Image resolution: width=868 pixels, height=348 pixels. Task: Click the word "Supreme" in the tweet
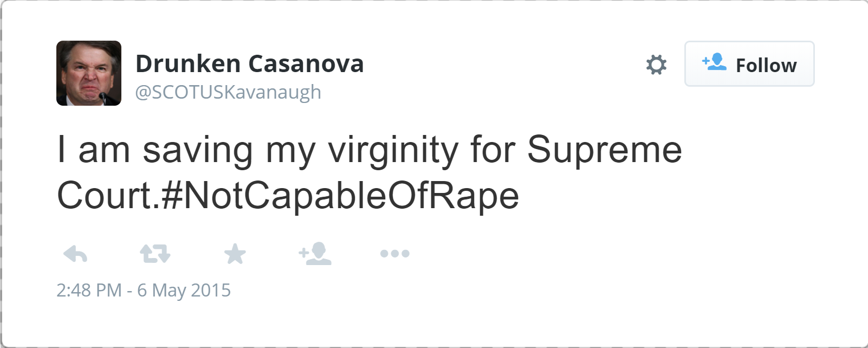point(604,150)
